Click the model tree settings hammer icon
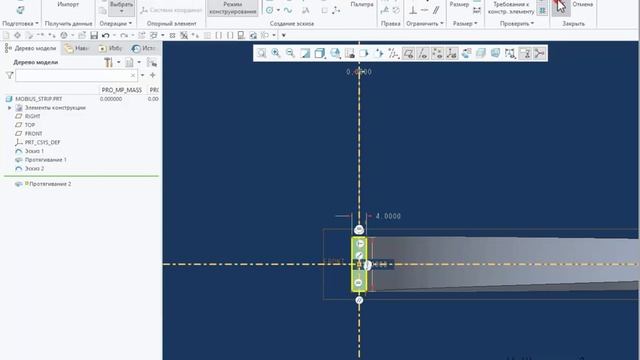Viewport: 640px width, 360px height. tap(109, 62)
